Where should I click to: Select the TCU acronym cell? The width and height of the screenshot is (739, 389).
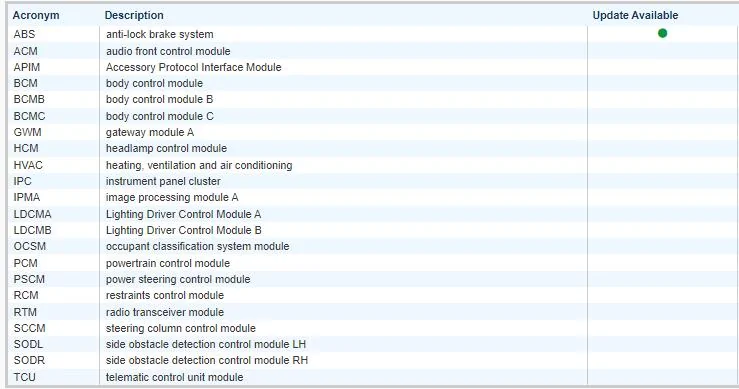pyautogui.click(x=24, y=377)
